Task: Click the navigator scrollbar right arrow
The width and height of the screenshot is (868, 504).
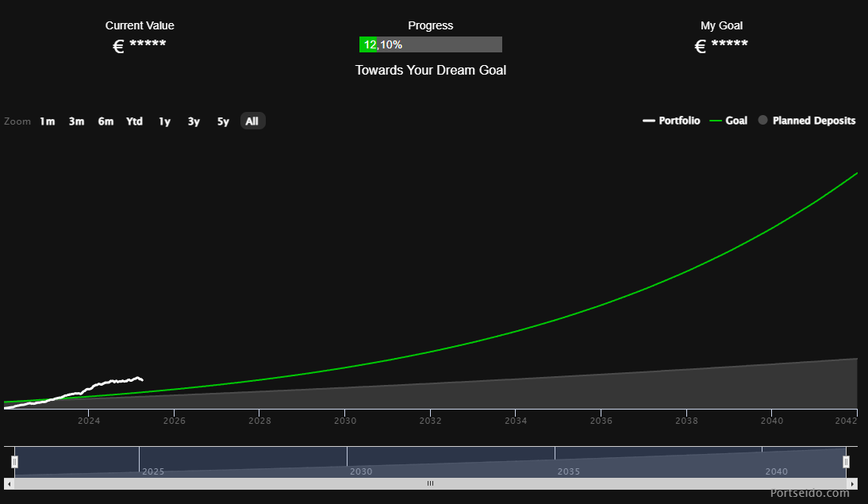Action: (x=852, y=483)
